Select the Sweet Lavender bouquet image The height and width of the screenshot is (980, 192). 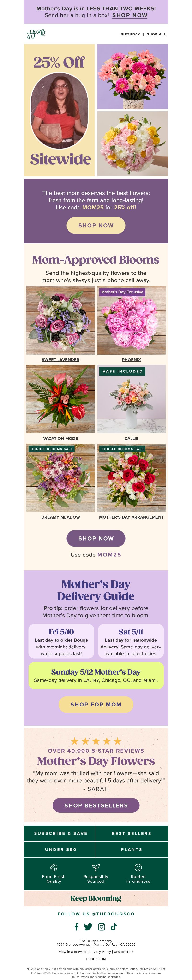tap(60, 320)
